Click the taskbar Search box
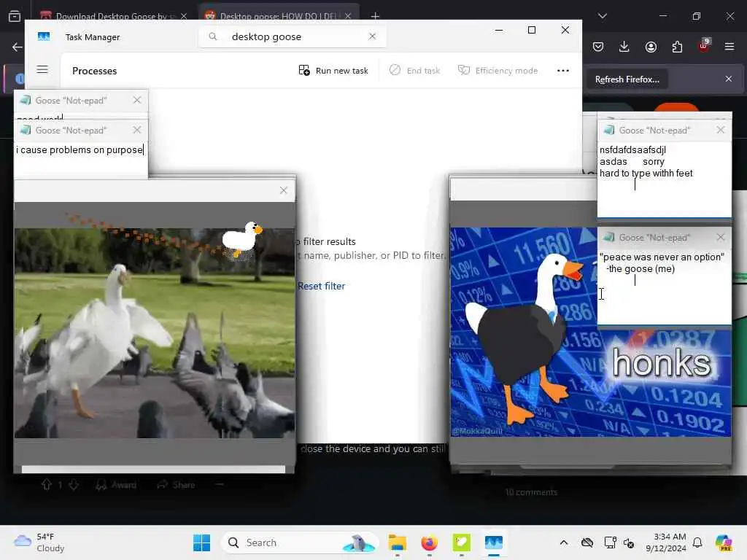Screen dimensions: 747x560 tap(300, 542)
